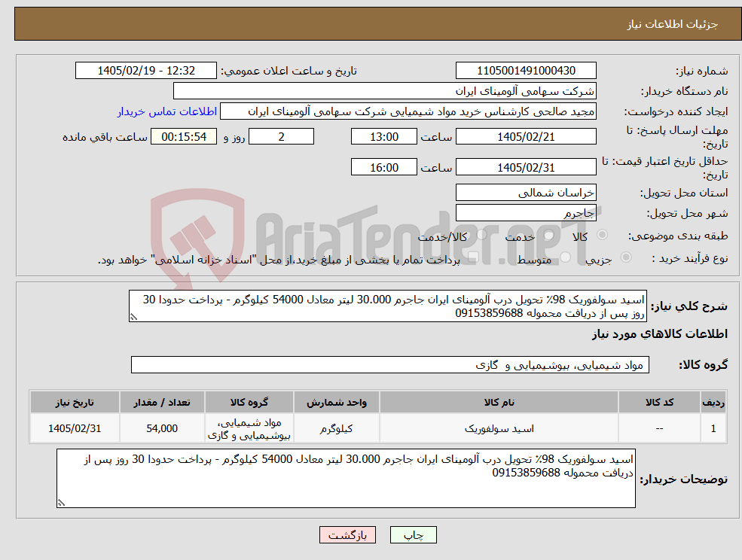Click the deadline time field 13:00
This screenshot has width=742, height=560.
coord(383,137)
